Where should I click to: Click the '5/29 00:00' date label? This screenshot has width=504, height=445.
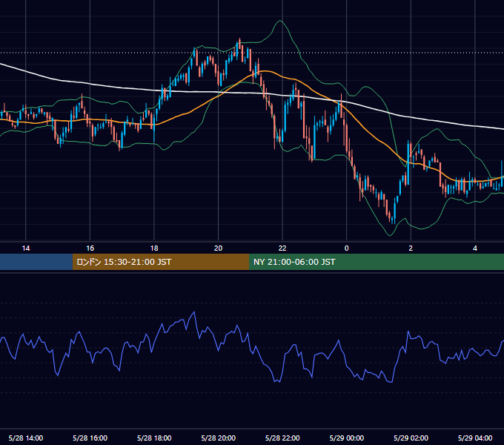tap(347, 438)
